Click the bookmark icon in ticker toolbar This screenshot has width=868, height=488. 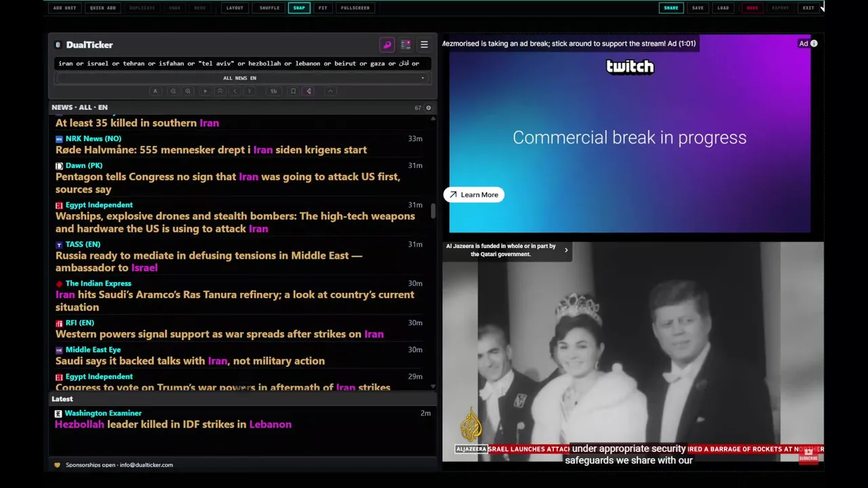[x=293, y=91]
